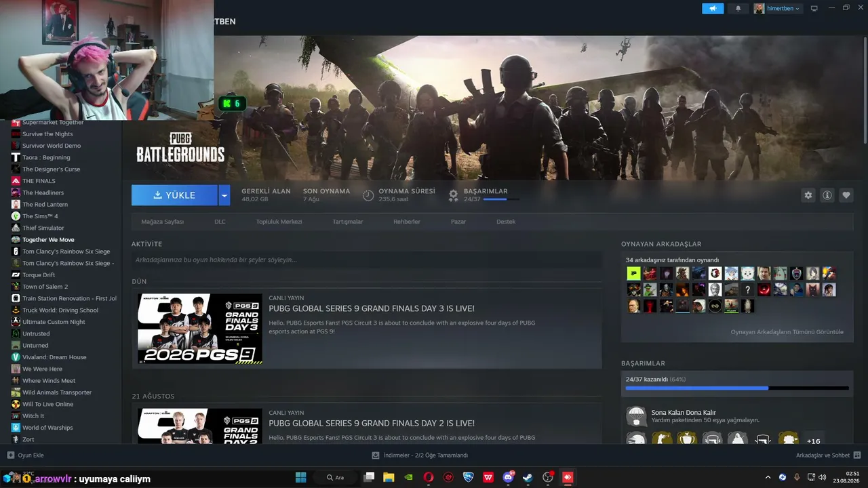The height and width of the screenshot is (488, 868).
Task: Open the NVIDIA app in taskbar
Action: pos(409,477)
